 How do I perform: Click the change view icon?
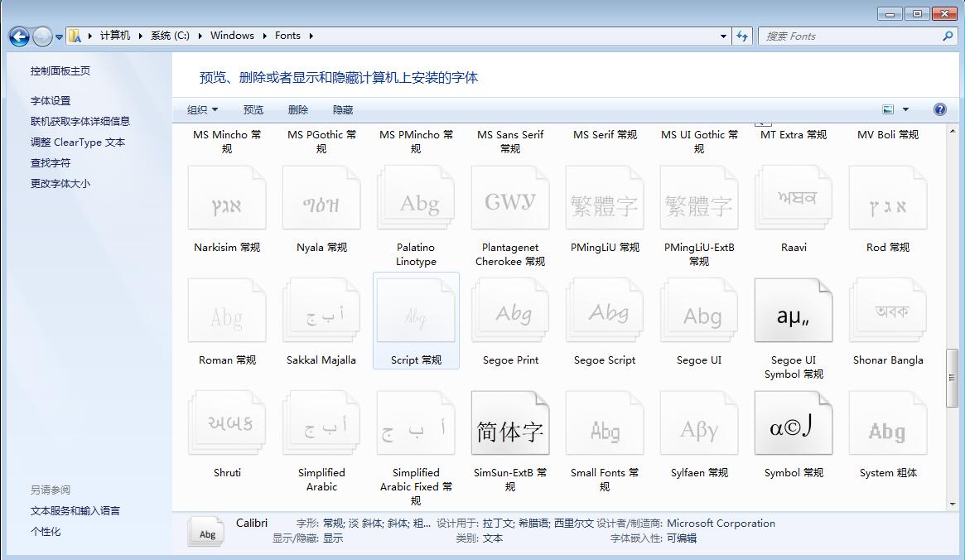click(x=888, y=109)
